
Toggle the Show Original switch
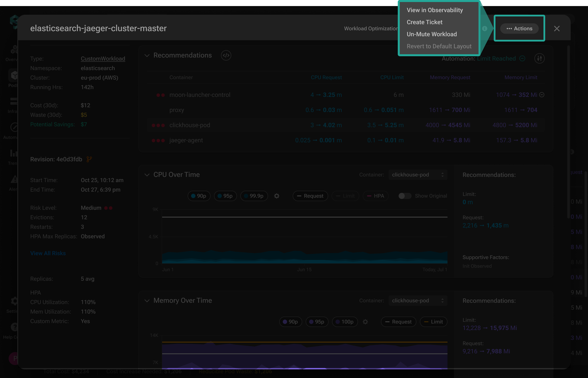[x=404, y=196]
